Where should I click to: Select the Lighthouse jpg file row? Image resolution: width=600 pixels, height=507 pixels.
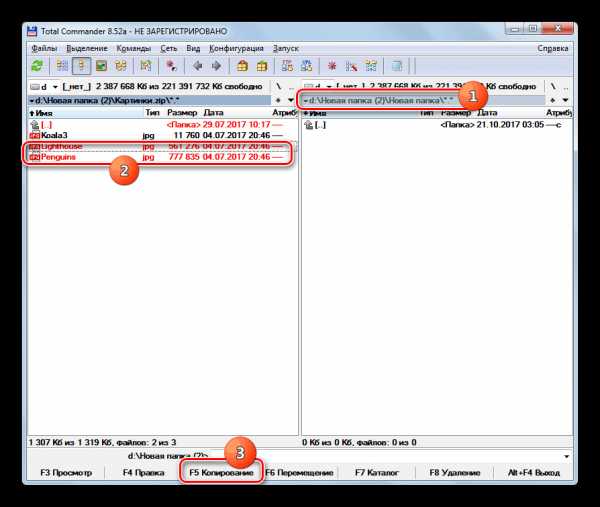tap(163, 146)
